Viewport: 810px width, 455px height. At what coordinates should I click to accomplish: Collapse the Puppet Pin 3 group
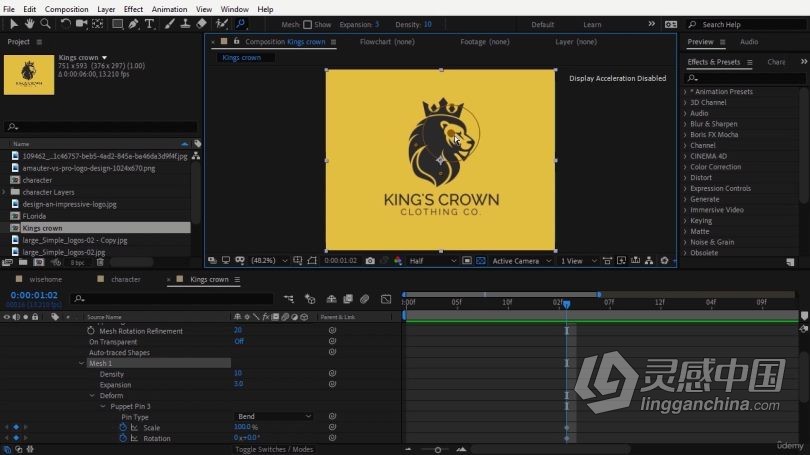(103, 406)
